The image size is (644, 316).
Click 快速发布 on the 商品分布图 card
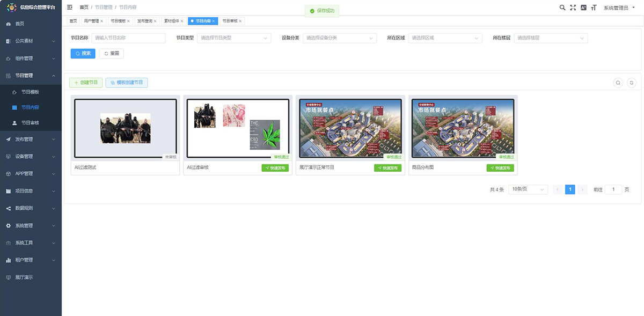(500, 168)
